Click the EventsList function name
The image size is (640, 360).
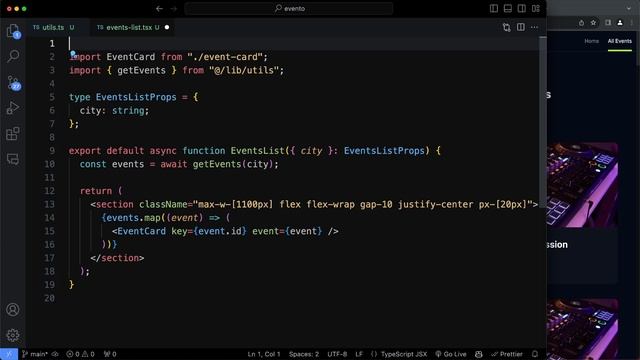point(257,151)
